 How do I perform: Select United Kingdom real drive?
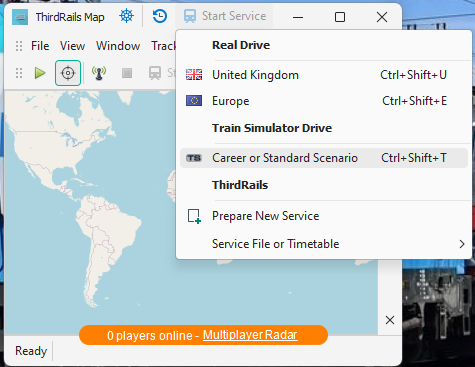point(324,75)
